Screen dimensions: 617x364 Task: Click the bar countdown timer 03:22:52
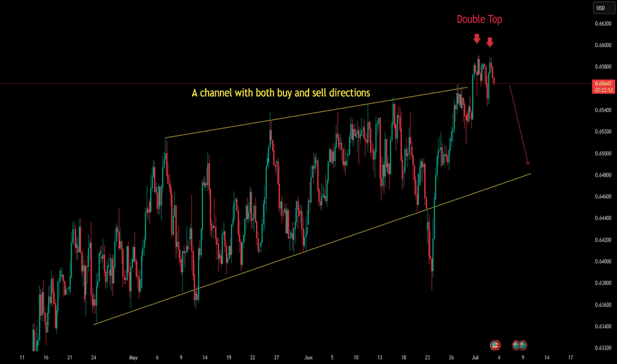[603, 90]
